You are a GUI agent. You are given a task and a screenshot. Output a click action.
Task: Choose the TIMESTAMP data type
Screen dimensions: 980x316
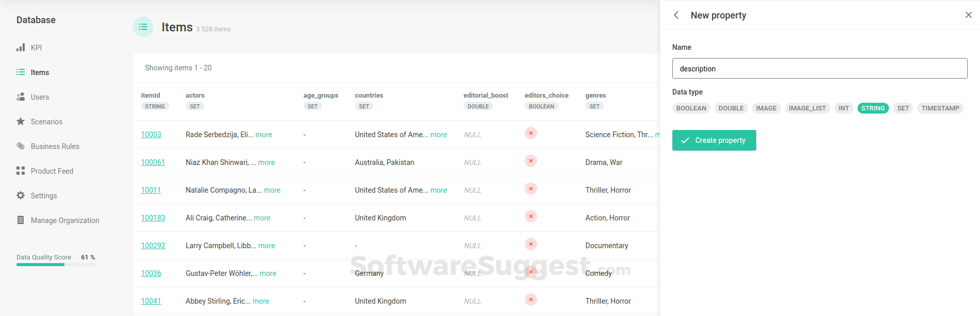(x=940, y=108)
